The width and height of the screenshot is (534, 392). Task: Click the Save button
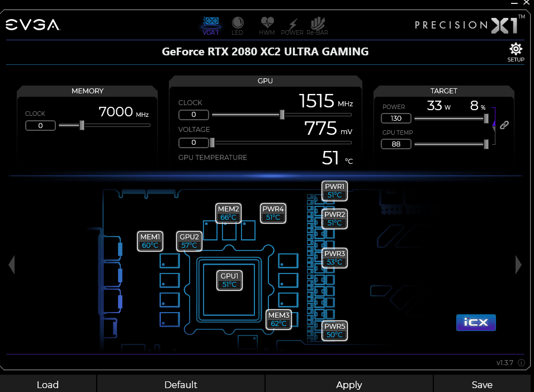pos(482,385)
